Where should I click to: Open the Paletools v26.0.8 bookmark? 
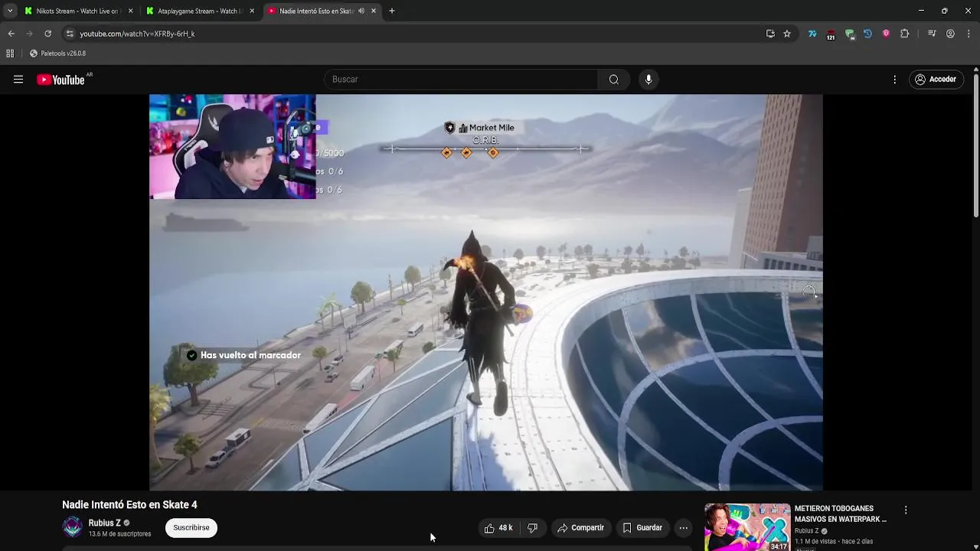click(57, 54)
